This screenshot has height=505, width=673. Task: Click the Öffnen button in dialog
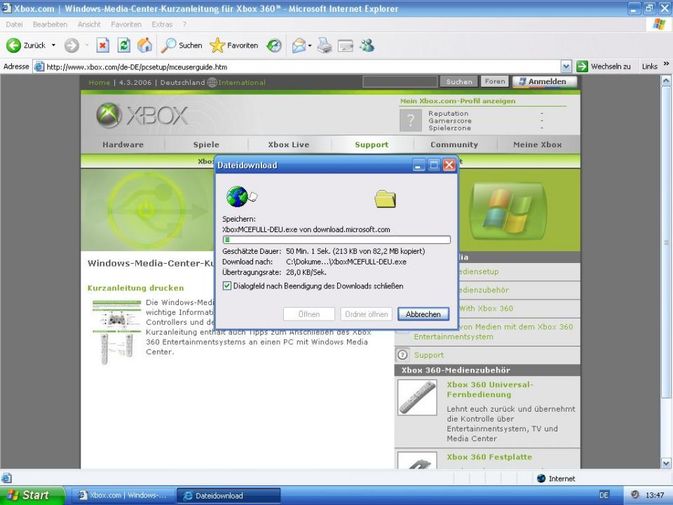309,314
